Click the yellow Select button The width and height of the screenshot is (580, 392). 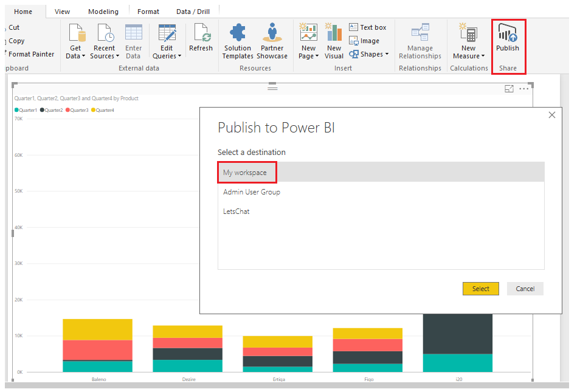(480, 289)
